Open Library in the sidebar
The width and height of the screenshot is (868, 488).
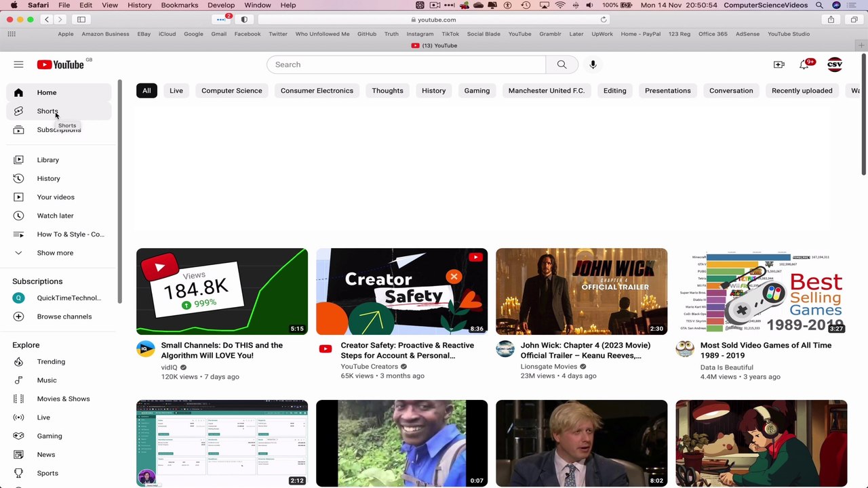(x=58, y=160)
